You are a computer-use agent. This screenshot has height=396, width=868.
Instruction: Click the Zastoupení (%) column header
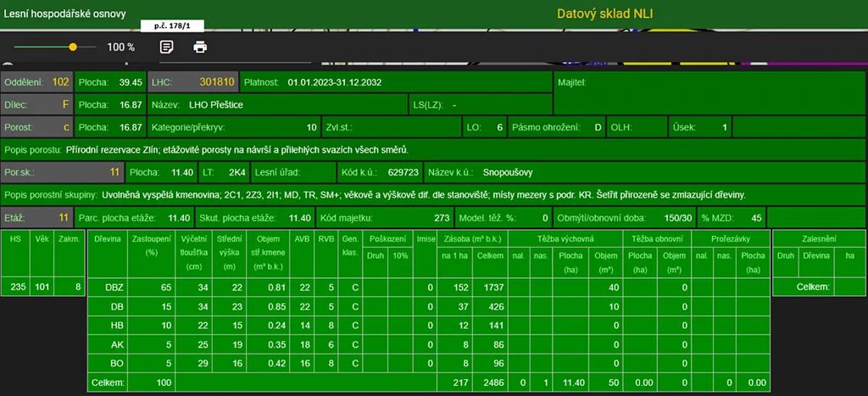(153, 246)
